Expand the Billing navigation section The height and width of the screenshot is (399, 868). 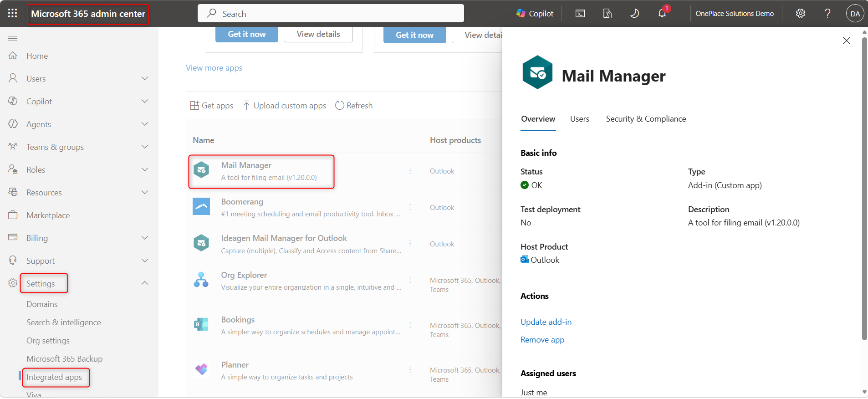pos(145,238)
